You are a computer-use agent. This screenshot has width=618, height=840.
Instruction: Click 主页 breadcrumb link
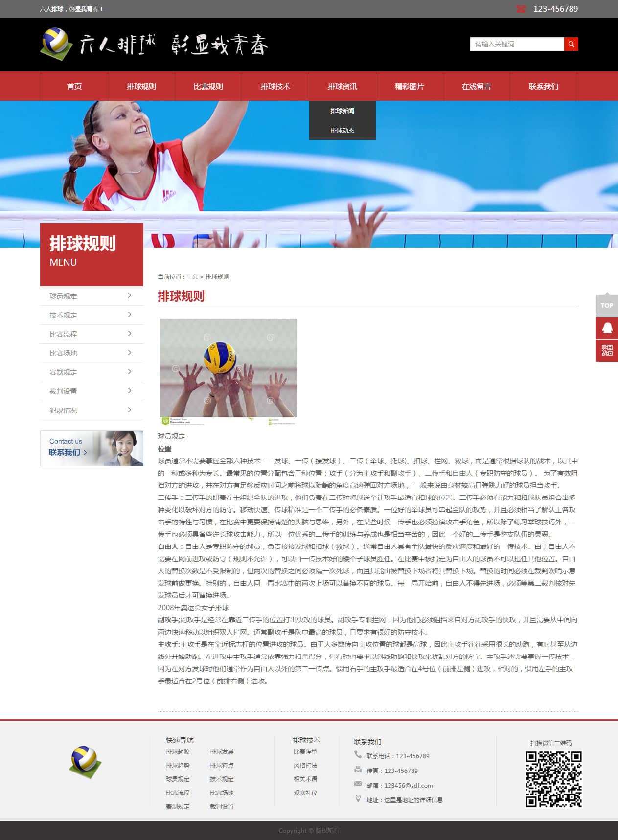tap(192, 277)
